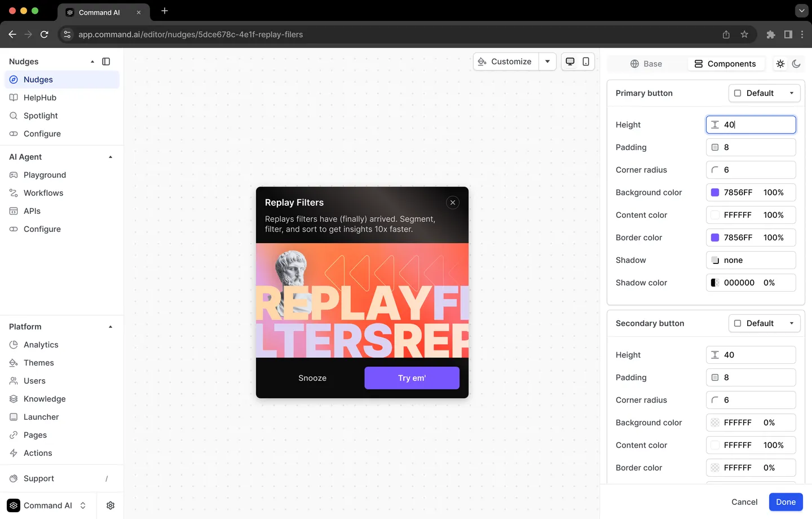The image size is (812, 519).
Task: Switch to the Components tab
Action: 725,64
